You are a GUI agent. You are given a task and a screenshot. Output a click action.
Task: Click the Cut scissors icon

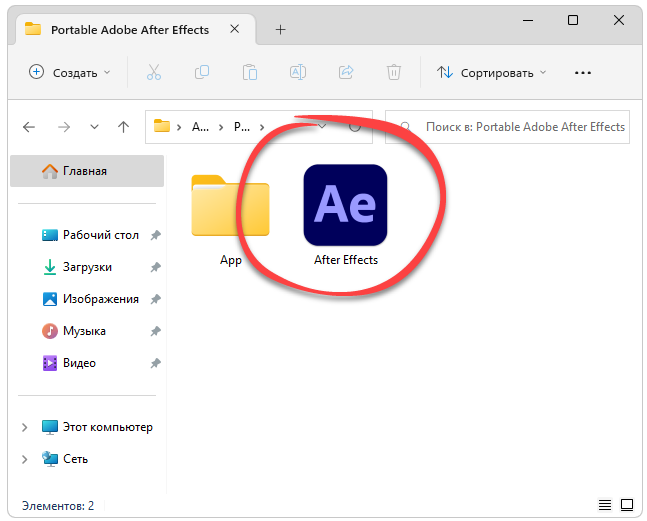[x=154, y=72]
